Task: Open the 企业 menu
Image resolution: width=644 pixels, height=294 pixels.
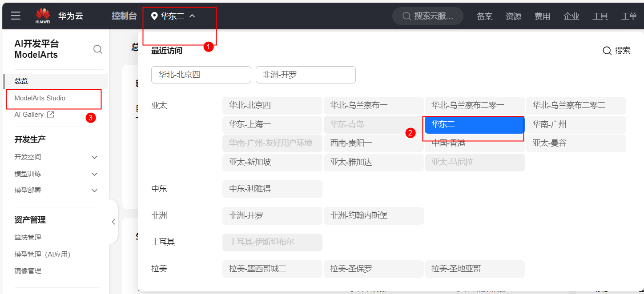Action: click(x=571, y=16)
